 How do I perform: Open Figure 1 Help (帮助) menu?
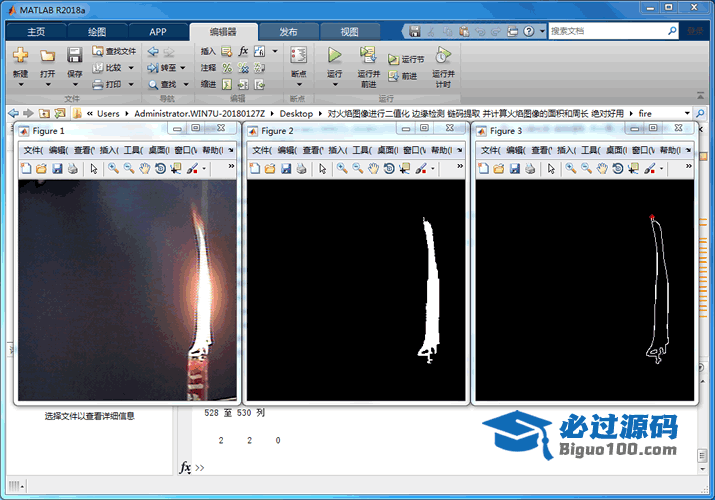pyautogui.click(x=212, y=150)
